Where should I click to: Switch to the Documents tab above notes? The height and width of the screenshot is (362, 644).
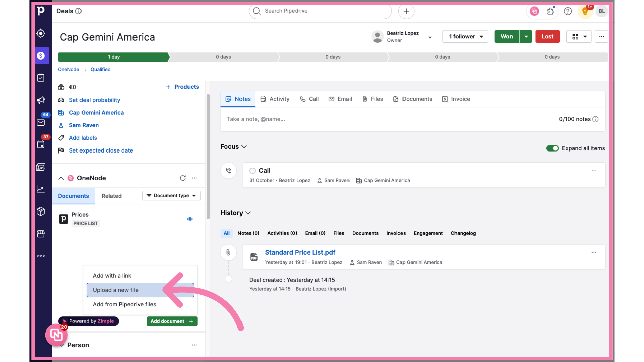[x=413, y=99]
